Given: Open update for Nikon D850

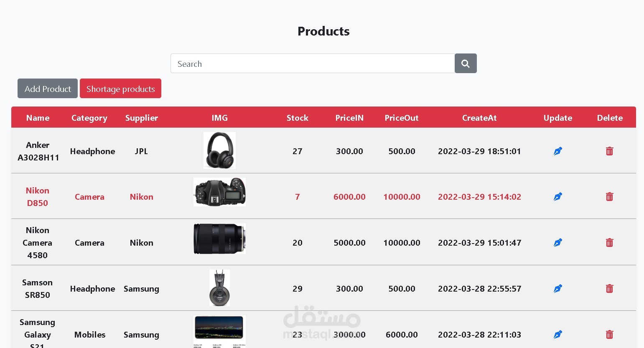Looking at the screenshot, I should 558,196.
